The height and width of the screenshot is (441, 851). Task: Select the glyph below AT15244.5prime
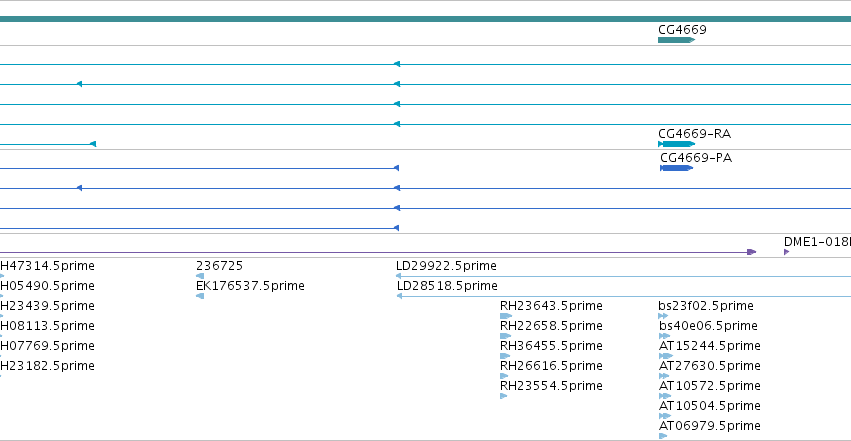click(665, 356)
